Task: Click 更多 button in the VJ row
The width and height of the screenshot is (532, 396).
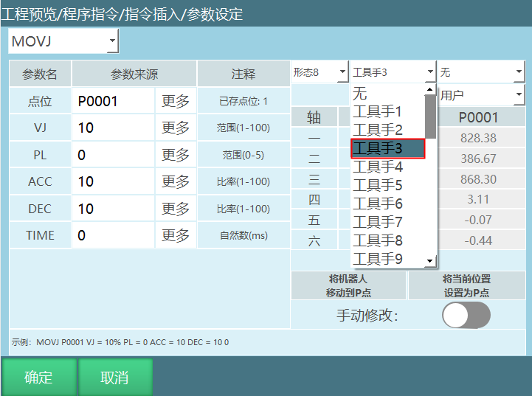Action: point(176,128)
